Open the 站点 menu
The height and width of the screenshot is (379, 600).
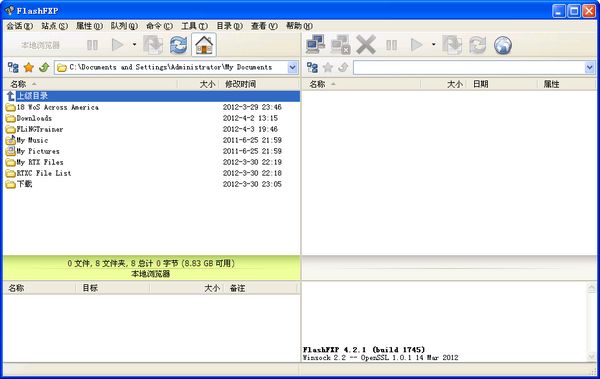54,26
